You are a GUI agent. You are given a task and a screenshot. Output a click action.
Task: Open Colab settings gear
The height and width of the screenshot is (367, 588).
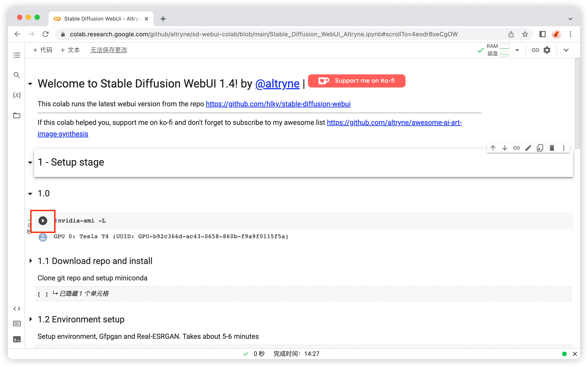[x=547, y=50]
